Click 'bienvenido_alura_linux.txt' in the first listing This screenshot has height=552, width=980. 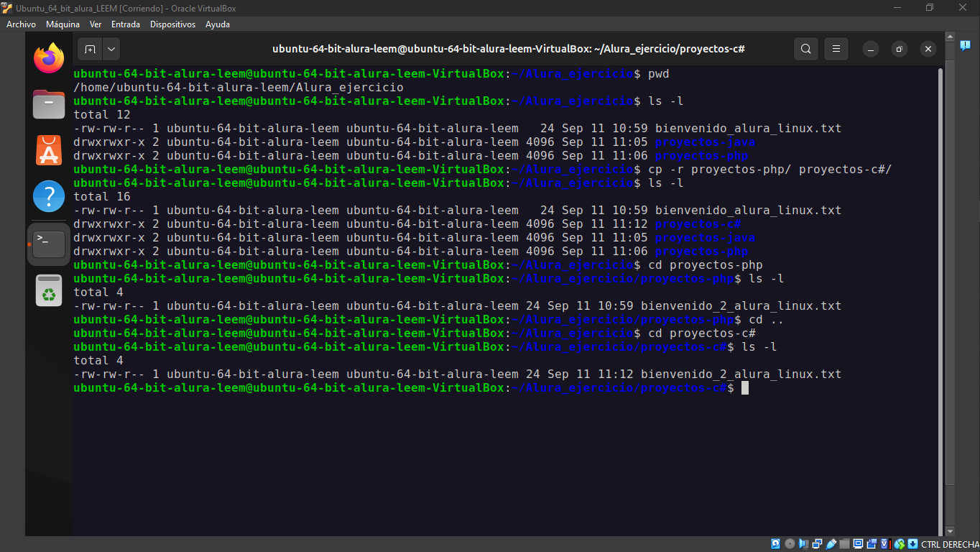click(x=748, y=129)
